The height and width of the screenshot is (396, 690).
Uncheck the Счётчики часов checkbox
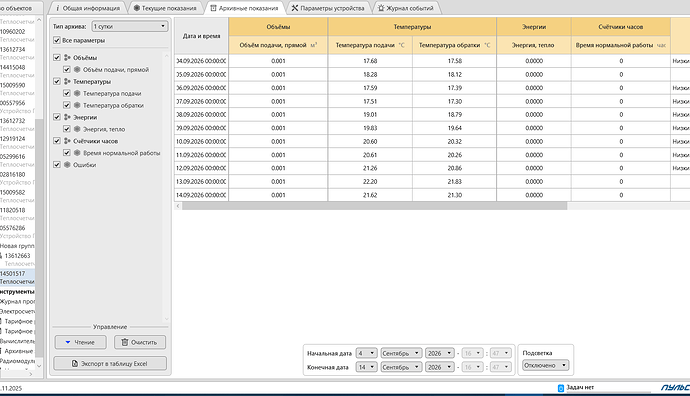(56, 141)
